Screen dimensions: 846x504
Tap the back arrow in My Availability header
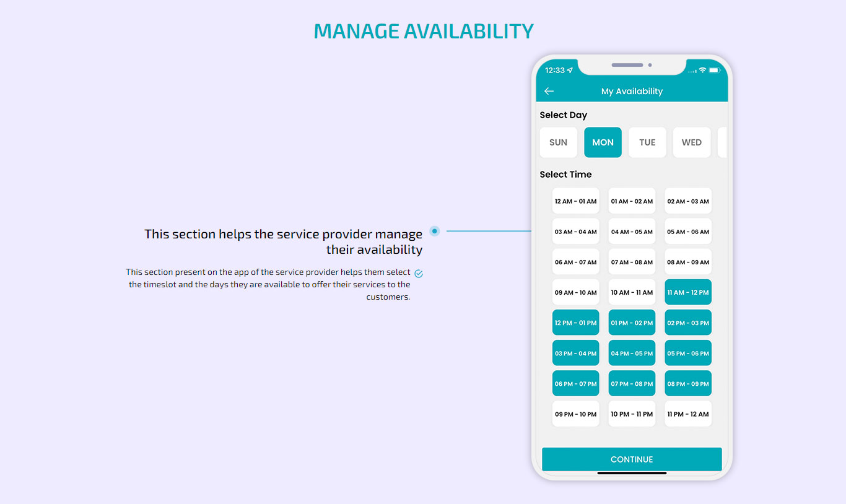[x=549, y=91]
